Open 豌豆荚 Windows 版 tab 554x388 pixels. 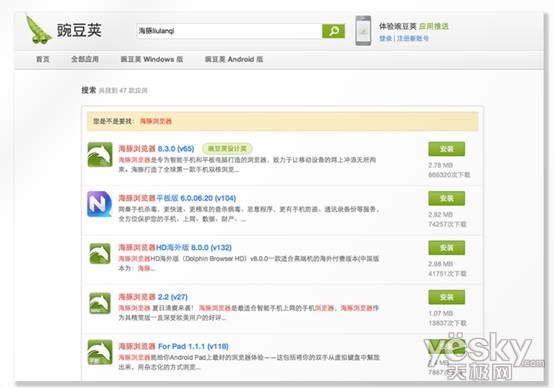pos(152,59)
